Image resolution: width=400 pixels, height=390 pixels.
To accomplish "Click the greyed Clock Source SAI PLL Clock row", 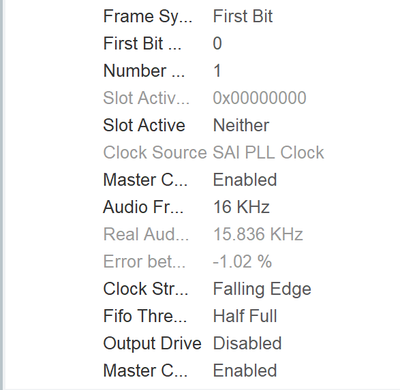I will coord(213,153).
